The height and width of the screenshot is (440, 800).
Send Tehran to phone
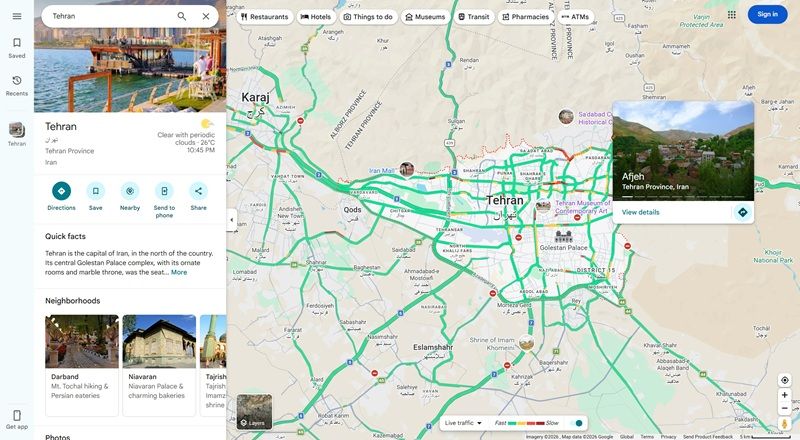pyautogui.click(x=164, y=200)
